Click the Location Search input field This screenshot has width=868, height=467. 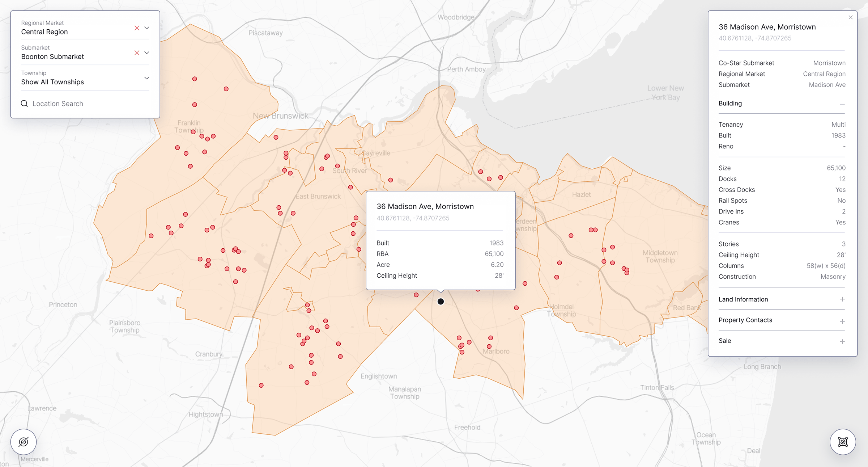coord(85,104)
